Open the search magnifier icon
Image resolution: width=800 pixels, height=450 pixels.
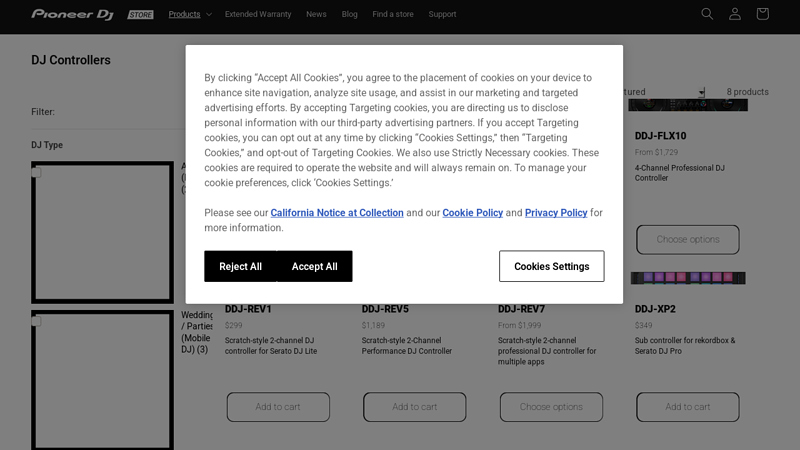click(x=707, y=14)
